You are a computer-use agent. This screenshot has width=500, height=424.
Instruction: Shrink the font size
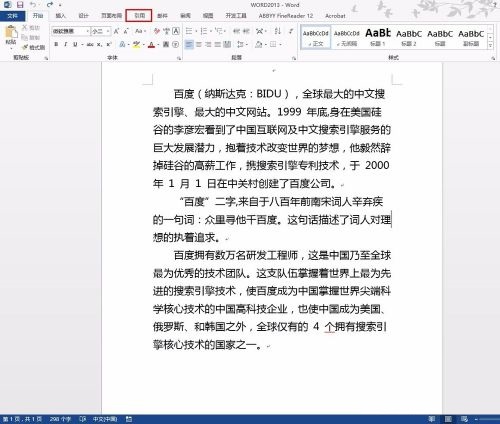pyautogui.click(x=126, y=31)
